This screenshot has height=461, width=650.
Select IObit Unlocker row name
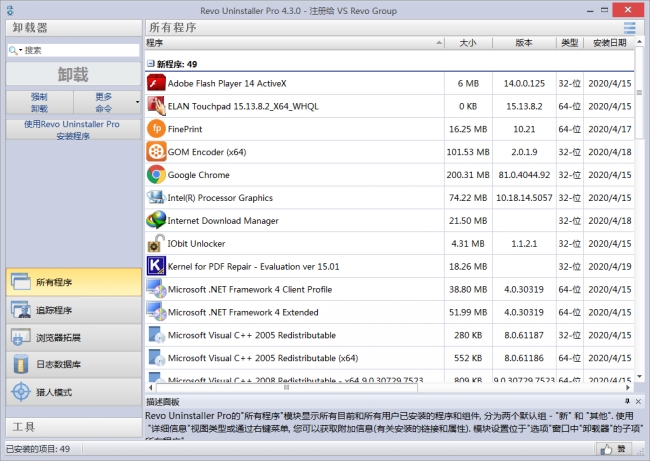[196, 243]
